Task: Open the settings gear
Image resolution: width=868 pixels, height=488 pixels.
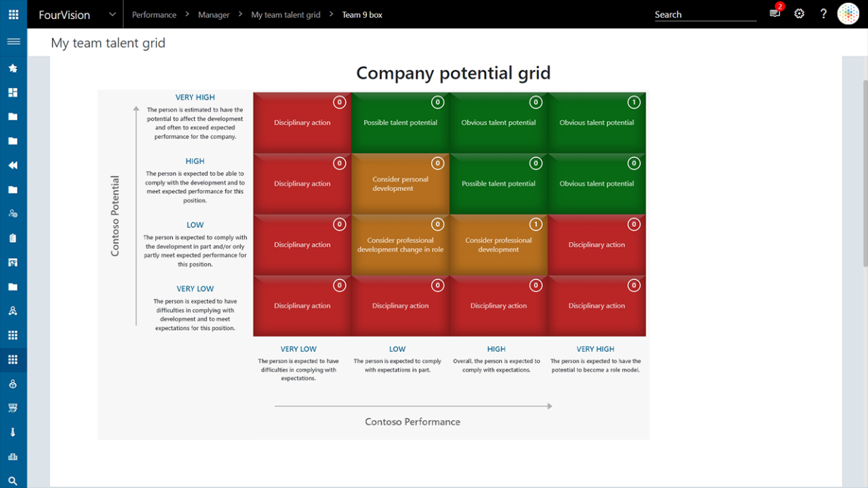Action: (x=800, y=13)
